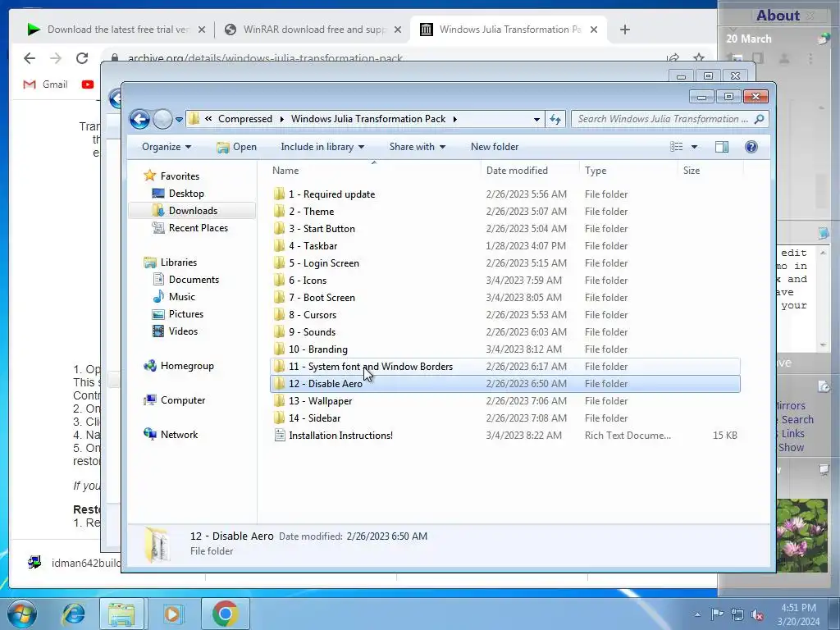Screen dimensions: 840x630
Task: Select Computer in navigation pane
Action: pyautogui.click(x=183, y=400)
